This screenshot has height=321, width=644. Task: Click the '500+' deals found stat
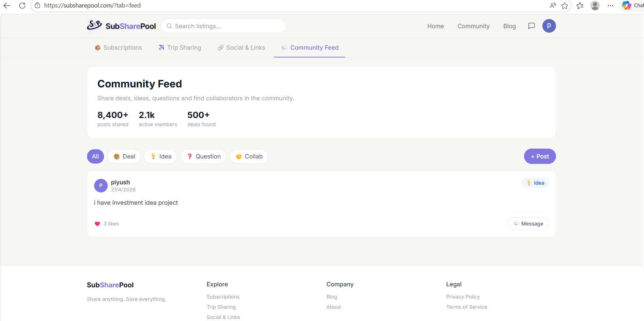tap(198, 115)
